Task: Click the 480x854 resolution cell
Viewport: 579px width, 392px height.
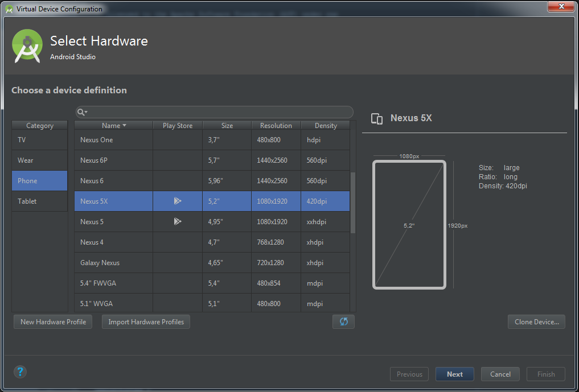Action: coord(276,283)
